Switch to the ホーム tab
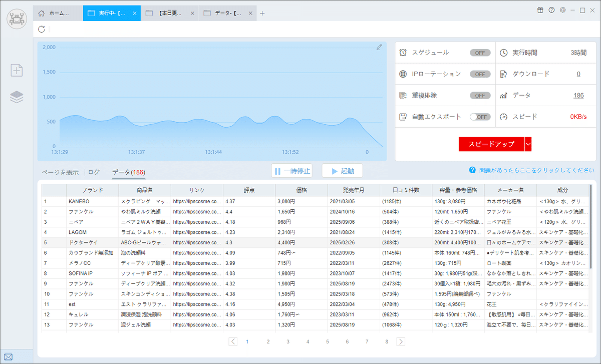Viewport: 601px width, 364px height. click(x=58, y=14)
